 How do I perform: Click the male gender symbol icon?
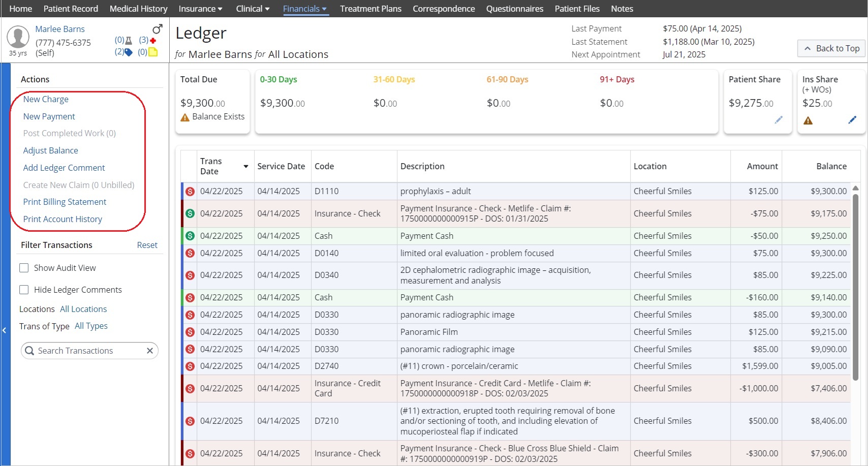158,29
